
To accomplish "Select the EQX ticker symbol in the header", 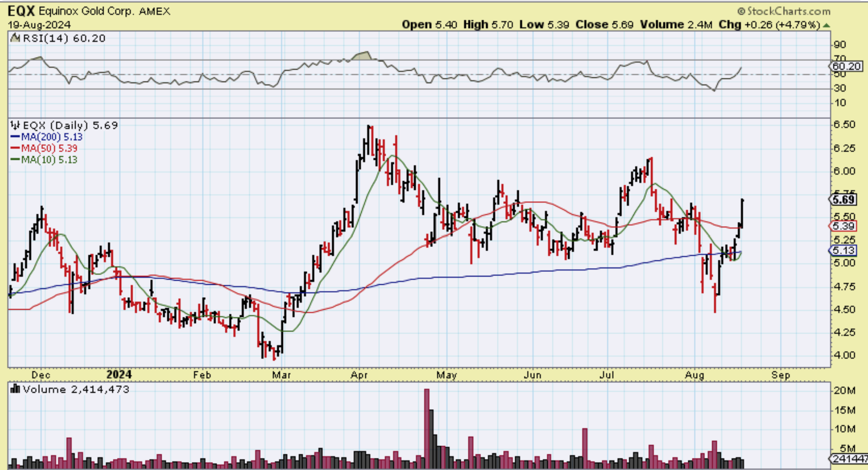I will click(22, 11).
